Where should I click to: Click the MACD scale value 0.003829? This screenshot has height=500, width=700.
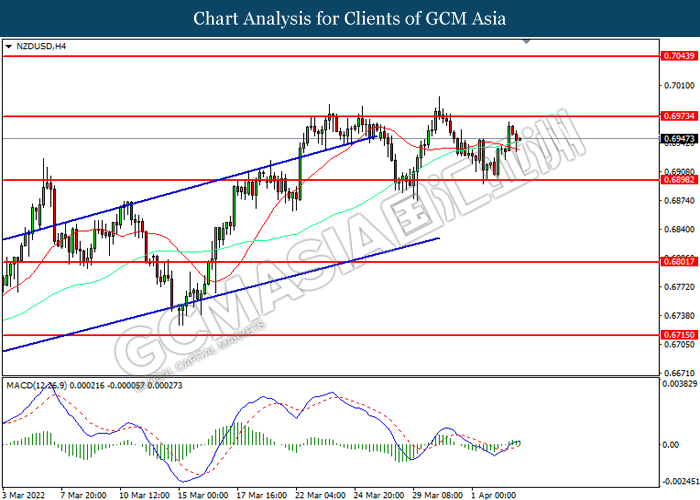click(x=679, y=383)
